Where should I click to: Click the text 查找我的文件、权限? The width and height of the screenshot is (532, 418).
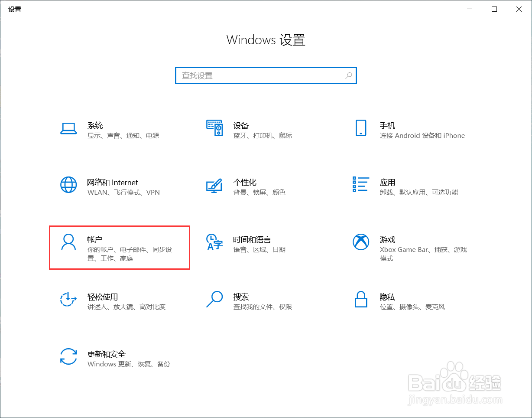pos(263,307)
